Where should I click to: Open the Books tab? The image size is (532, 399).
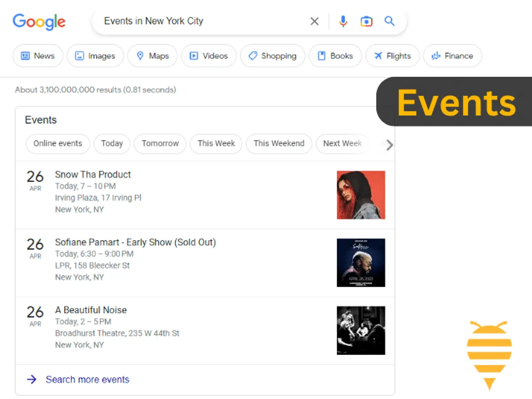335,56
